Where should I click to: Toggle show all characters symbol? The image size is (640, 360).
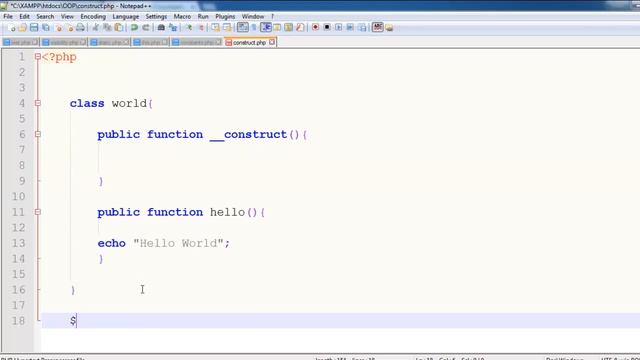[253, 27]
